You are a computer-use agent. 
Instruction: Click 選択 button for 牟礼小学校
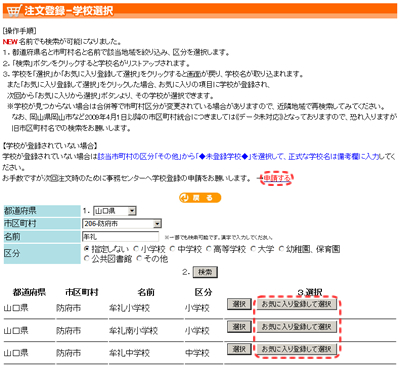[239, 304]
